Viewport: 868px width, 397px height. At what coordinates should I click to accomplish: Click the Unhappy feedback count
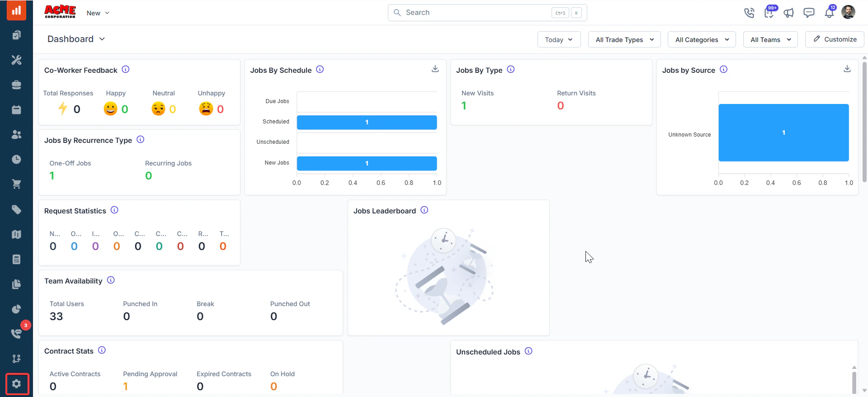(221, 109)
